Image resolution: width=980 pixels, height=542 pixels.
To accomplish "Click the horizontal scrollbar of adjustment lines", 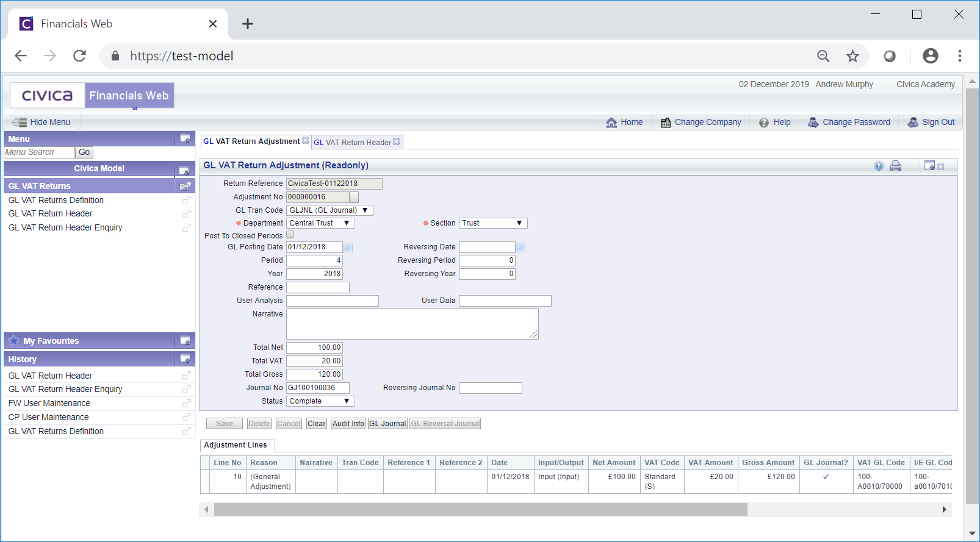I will tap(481, 510).
